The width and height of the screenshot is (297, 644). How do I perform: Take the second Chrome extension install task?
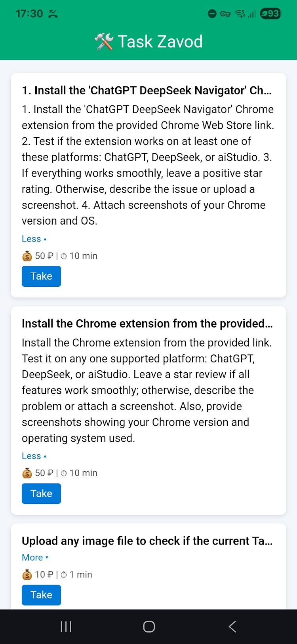tap(41, 493)
